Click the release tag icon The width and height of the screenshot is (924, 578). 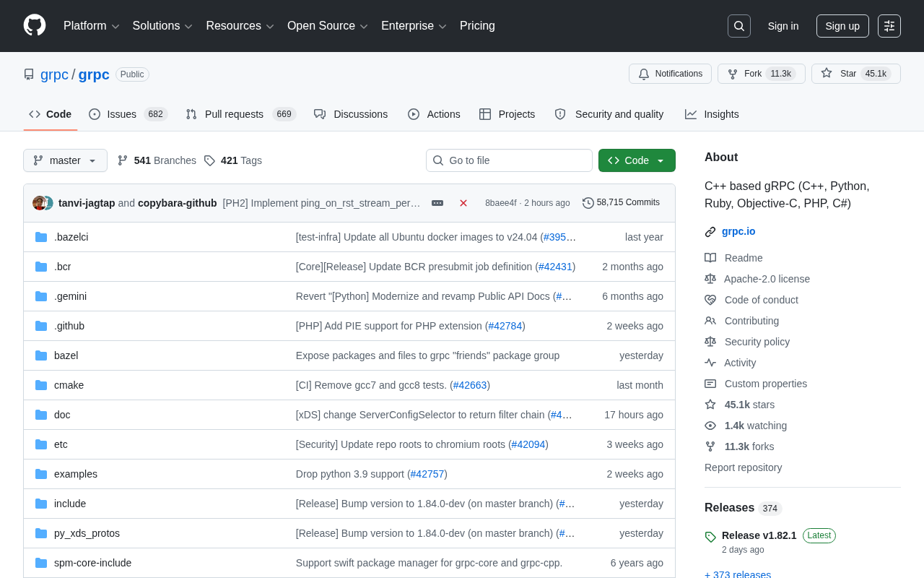(710, 537)
